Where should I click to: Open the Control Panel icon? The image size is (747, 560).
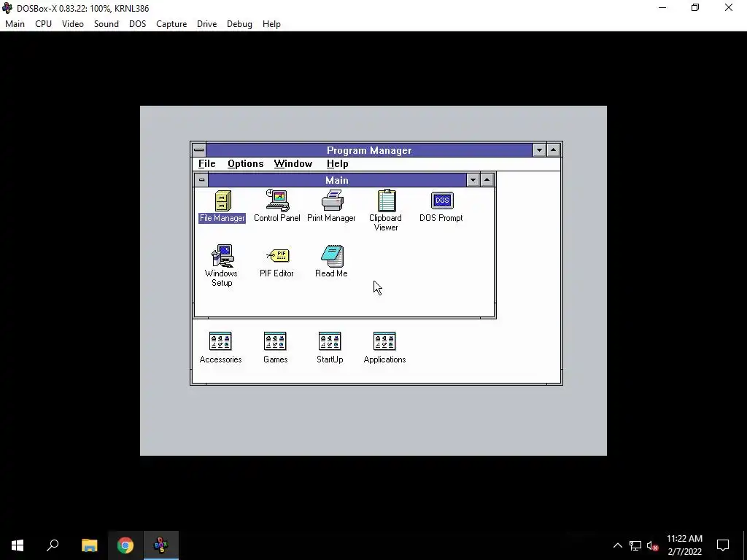coord(278,201)
